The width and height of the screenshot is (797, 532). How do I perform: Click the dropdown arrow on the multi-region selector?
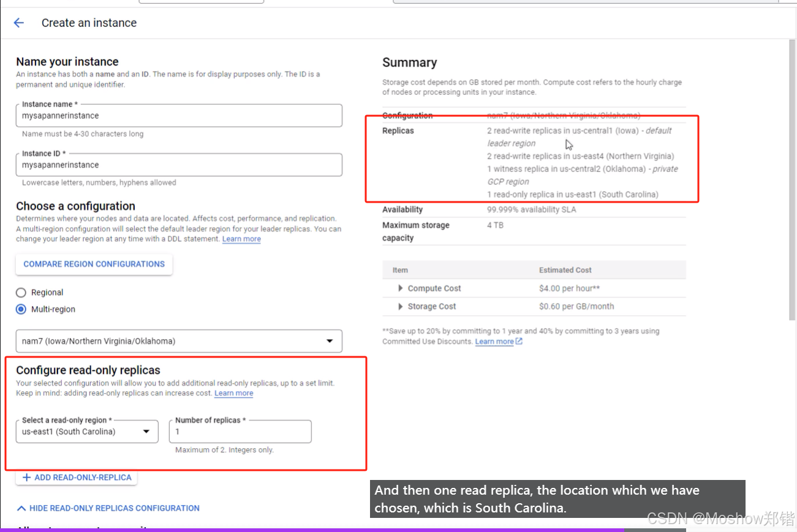point(329,341)
